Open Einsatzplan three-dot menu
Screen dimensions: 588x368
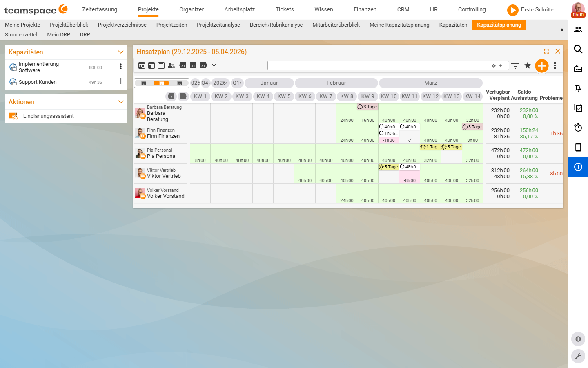coord(555,65)
